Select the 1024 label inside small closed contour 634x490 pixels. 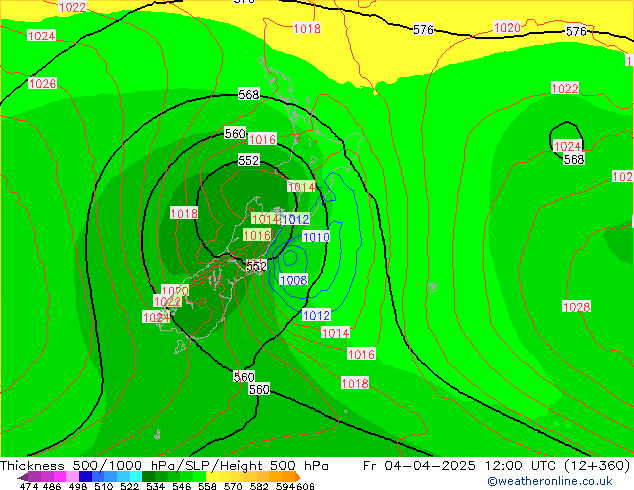pyautogui.click(x=567, y=146)
